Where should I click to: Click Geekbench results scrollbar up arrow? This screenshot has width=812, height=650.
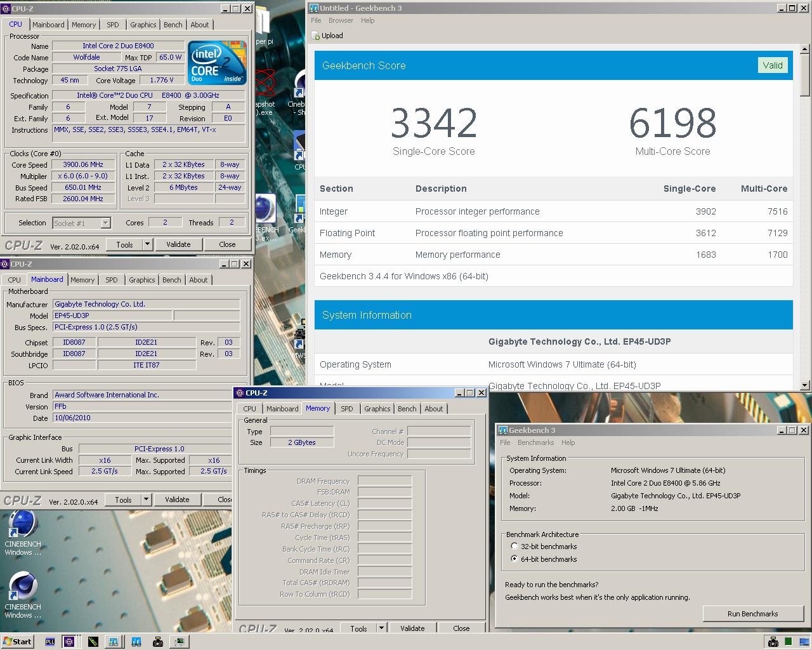805,48
